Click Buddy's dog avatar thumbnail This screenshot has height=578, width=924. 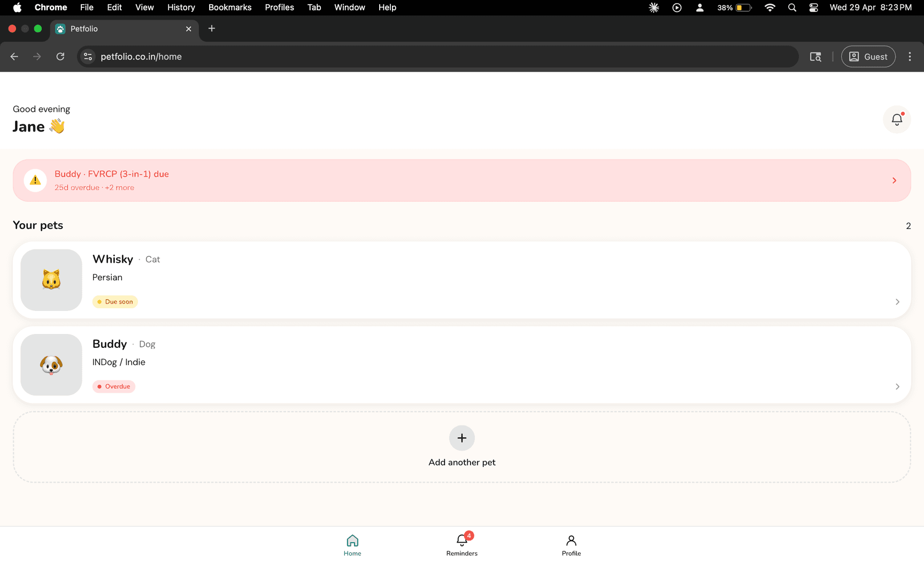(x=51, y=365)
